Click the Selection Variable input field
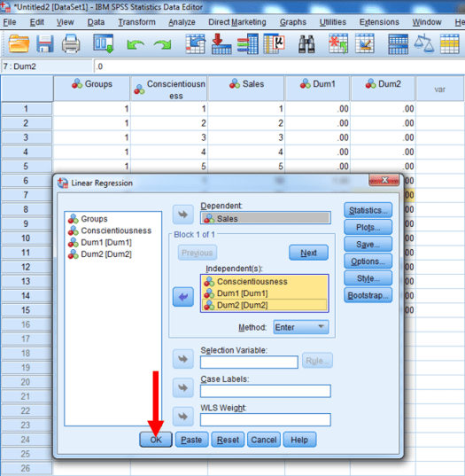Viewport: 465px width, 476px height. coord(249,362)
